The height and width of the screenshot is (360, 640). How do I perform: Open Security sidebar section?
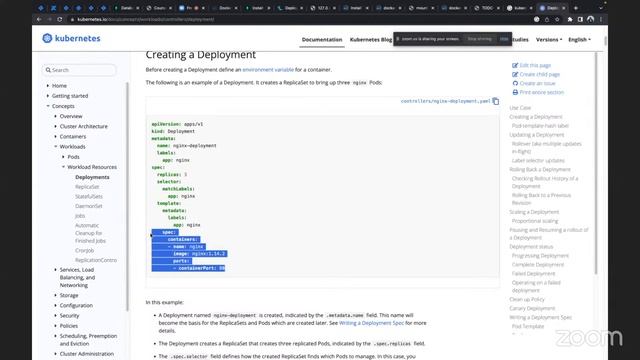[69, 316]
